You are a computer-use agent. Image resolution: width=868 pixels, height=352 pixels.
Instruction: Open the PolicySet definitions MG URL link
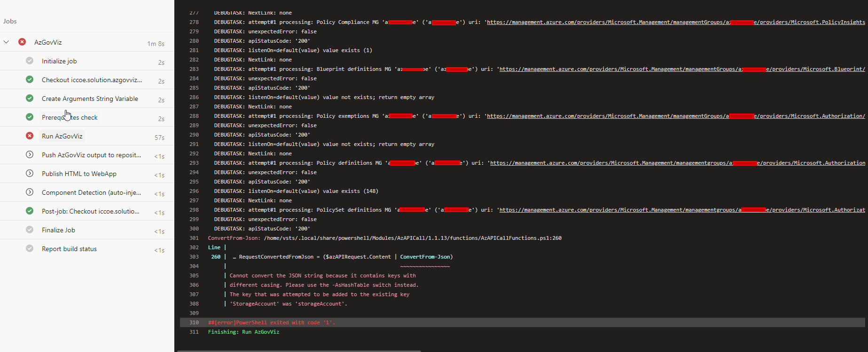(x=682, y=210)
